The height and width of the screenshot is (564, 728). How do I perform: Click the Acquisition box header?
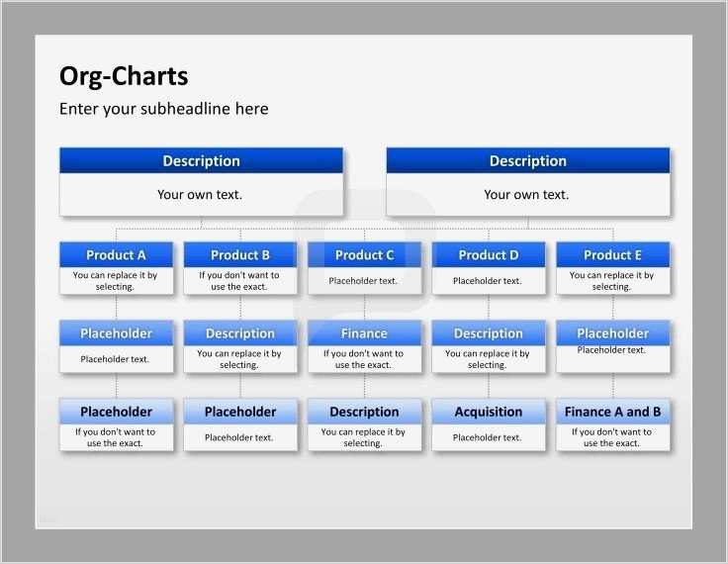[x=489, y=412]
